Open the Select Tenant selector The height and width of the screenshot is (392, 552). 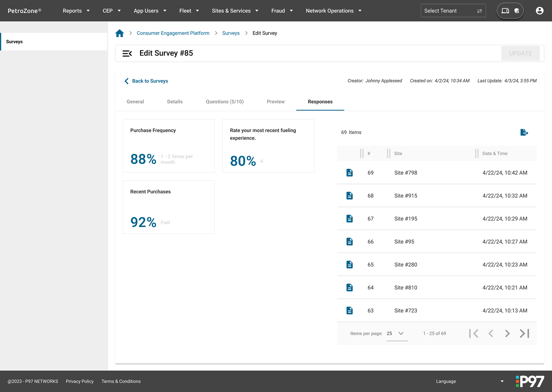(x=453, y=11)
